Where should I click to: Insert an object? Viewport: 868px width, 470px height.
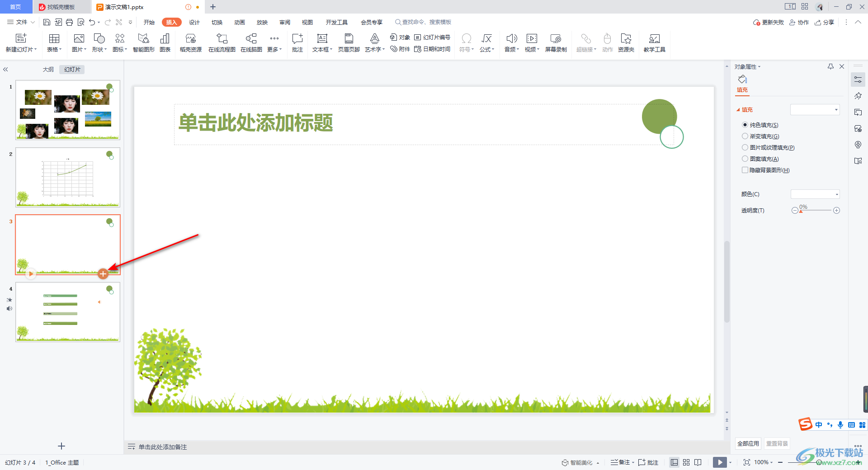coord(400,37)
